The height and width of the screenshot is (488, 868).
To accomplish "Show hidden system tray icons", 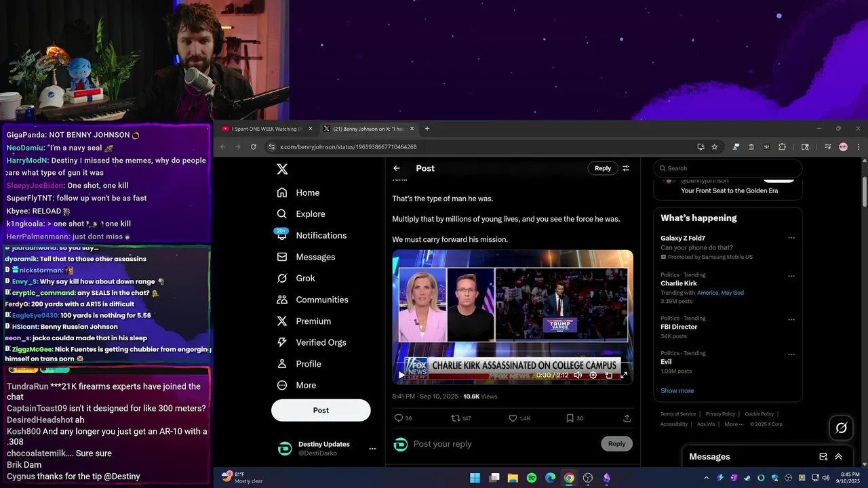I will click(707, 478).
